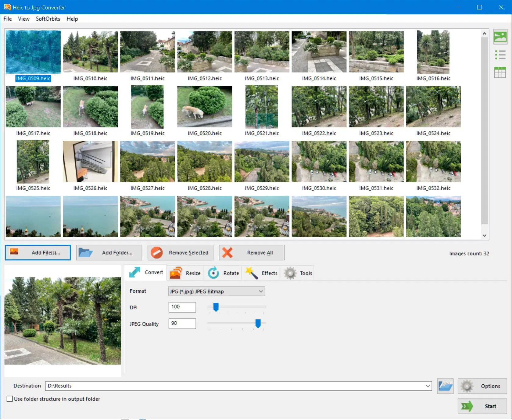Expand the Destination path dropdown

click(x=428, y=386)
